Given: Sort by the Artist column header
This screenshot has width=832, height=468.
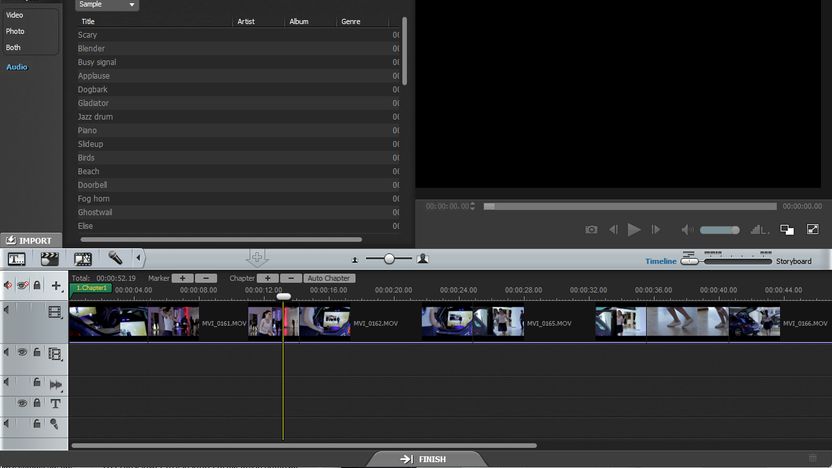Looking at the screenshot, I should (246, 21).
